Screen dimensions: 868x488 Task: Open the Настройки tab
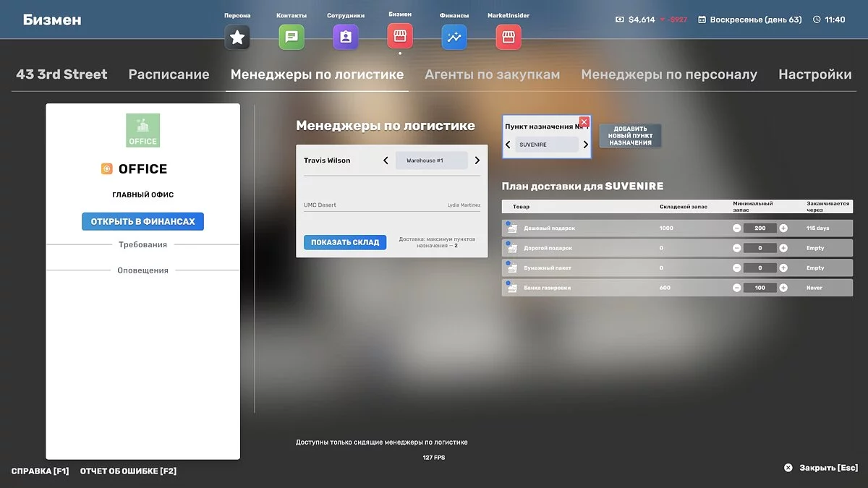pos(815,74)
